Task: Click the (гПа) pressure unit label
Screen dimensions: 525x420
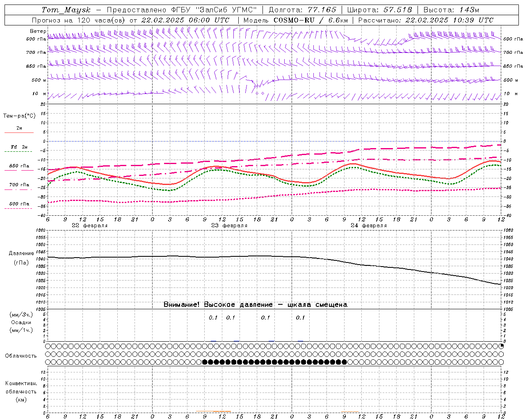Action: pyautogui.click(x=21, y=263)
